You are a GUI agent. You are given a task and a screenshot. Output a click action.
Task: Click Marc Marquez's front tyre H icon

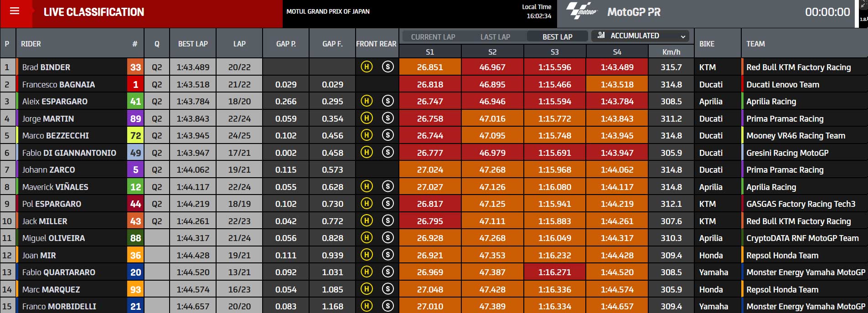point(367,289)
